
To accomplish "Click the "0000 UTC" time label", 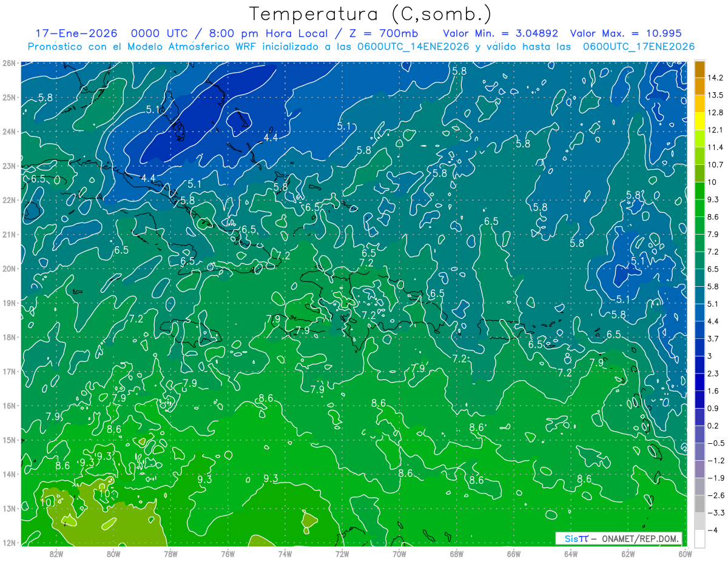I will click(159, 33).
